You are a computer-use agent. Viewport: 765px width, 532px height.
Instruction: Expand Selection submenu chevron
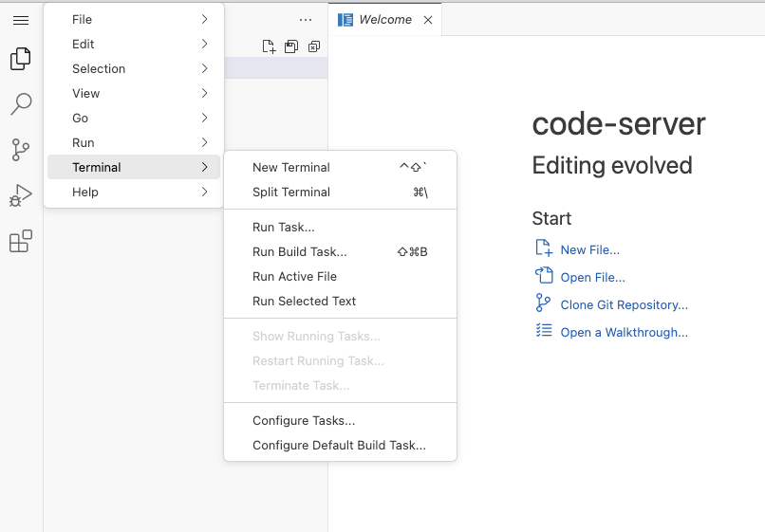click(x=204, y=68)
